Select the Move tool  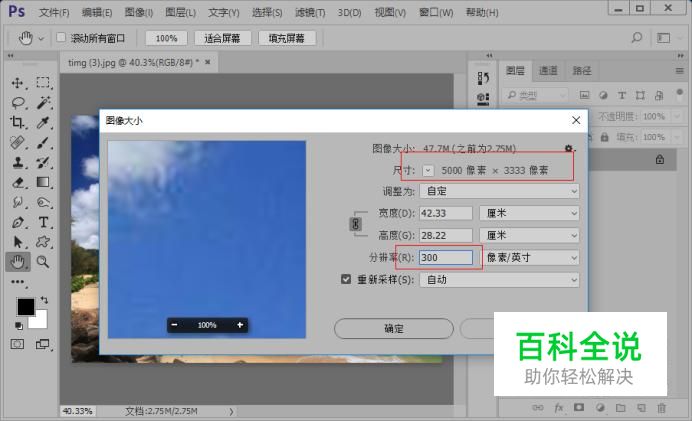pyautogui.click(x=17, y=83)
